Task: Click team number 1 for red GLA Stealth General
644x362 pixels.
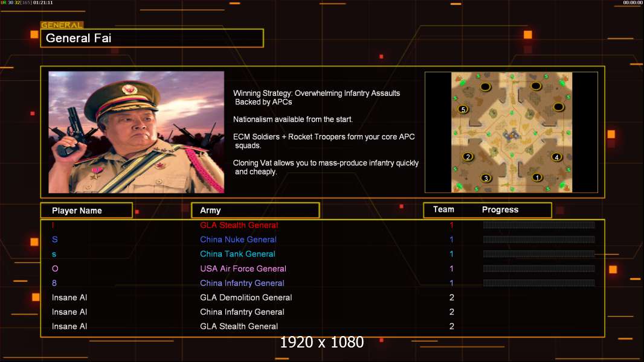Action: tap(451, 225)
